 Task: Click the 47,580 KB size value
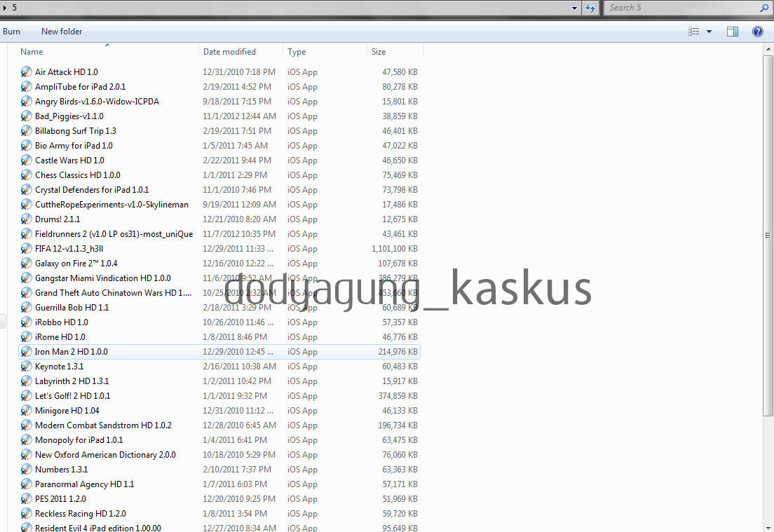click(x=400, y=72)
